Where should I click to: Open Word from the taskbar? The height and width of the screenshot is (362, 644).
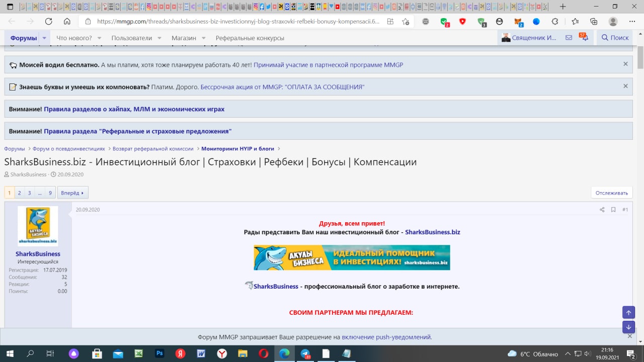tap(201, 353)
